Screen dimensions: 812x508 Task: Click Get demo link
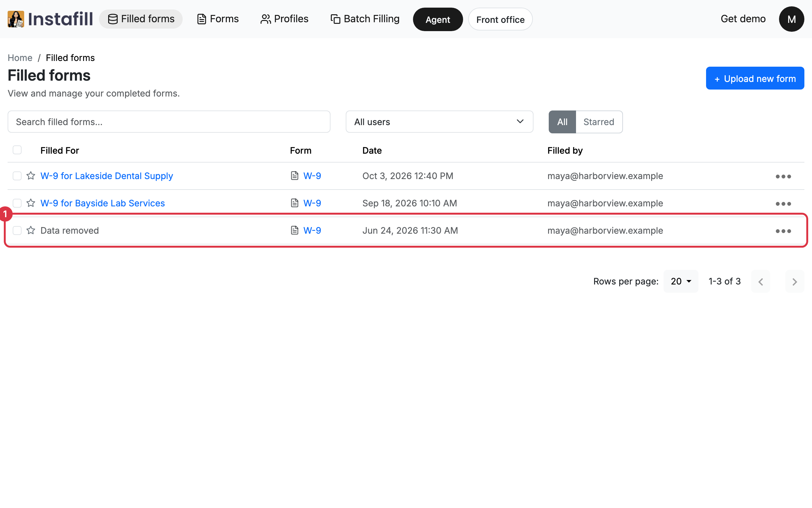[743, 19]
